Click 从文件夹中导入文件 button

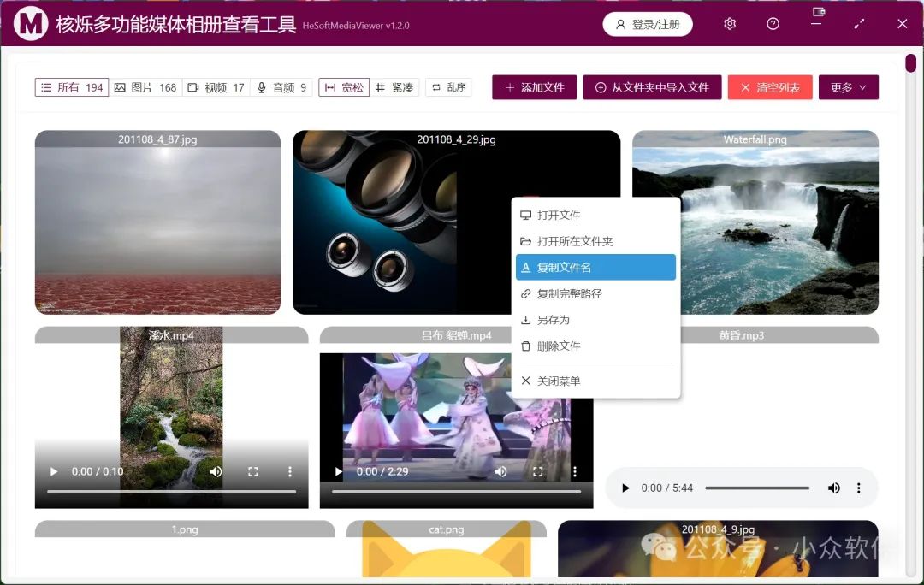(652, 87)
